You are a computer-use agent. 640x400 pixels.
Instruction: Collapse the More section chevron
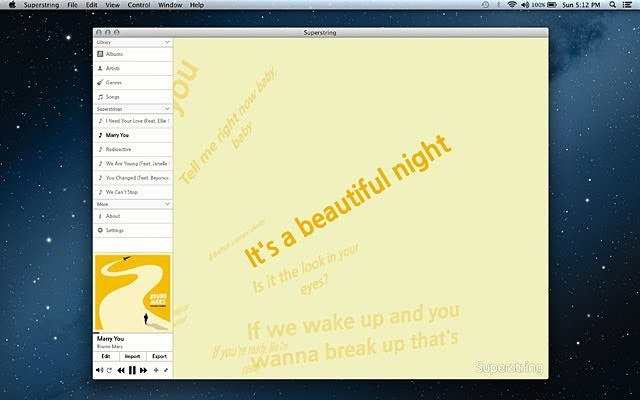pyautogui.click(x=167, y=204)
